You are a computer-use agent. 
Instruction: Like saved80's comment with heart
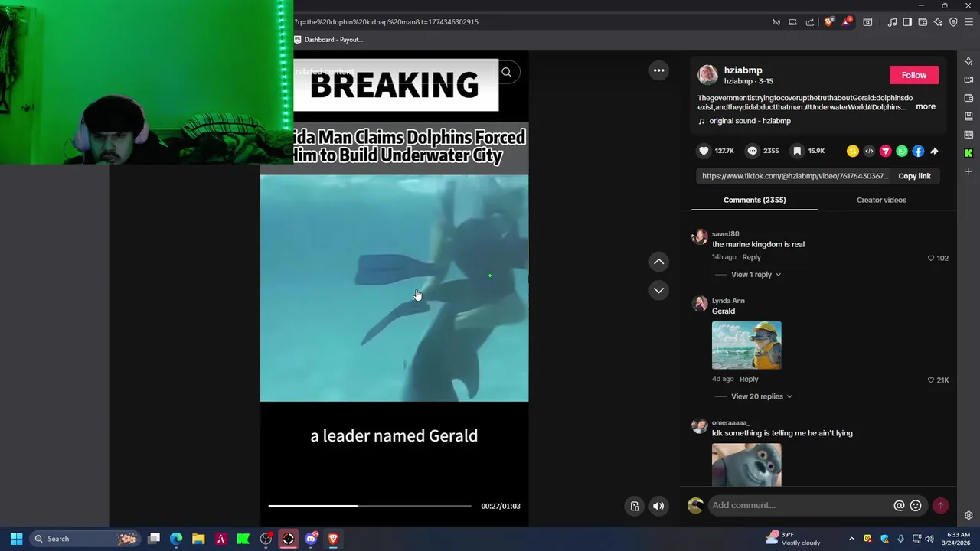tap(931, 258)
